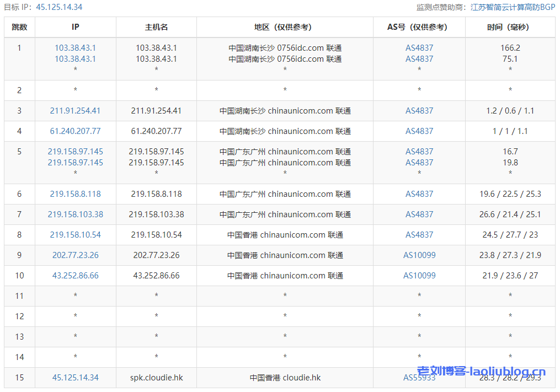Open the AS55933 link
The image size is (560, 392).
419,378
